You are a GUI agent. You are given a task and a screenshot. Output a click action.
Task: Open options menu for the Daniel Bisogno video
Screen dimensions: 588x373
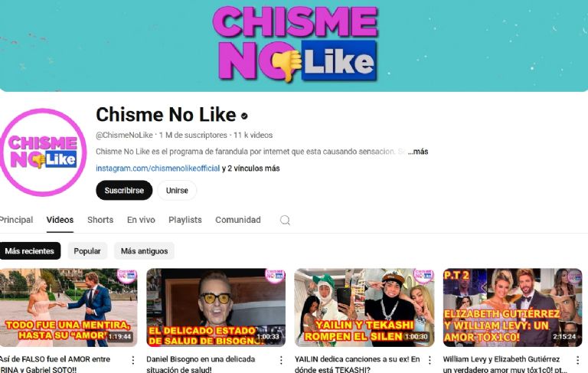click(x=281, y=360)
